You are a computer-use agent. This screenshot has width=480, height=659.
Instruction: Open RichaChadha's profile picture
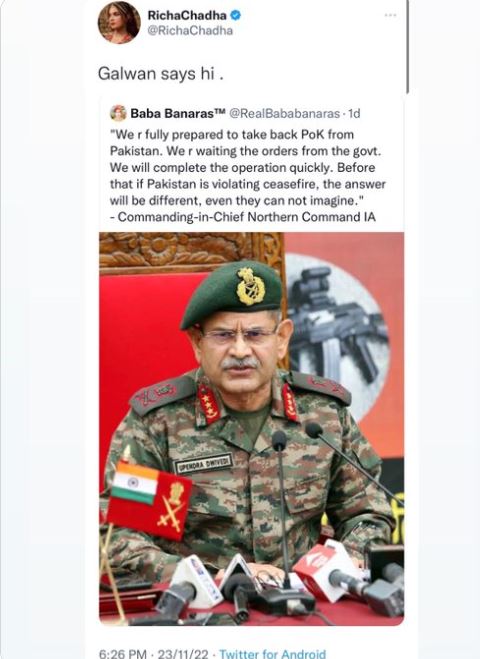119,22
